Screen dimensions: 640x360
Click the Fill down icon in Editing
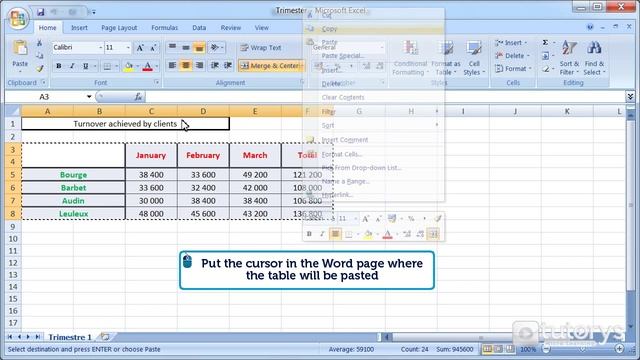click(546, 56)
